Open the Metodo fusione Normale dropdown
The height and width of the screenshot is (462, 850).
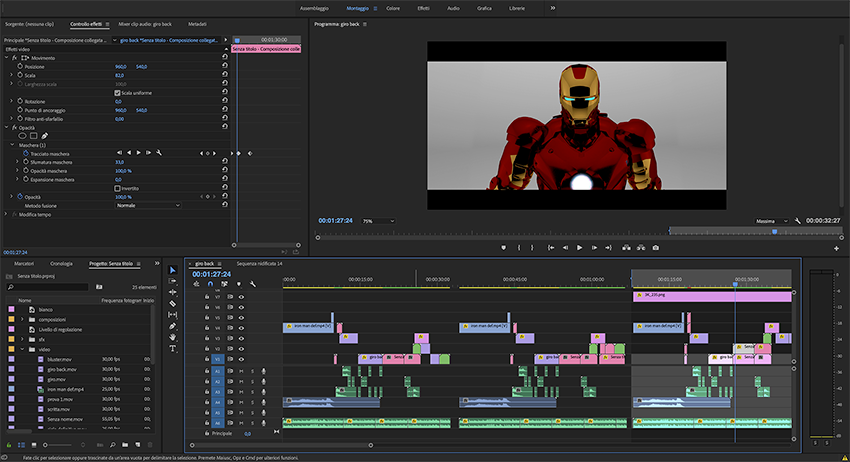[x=147, y=206]
